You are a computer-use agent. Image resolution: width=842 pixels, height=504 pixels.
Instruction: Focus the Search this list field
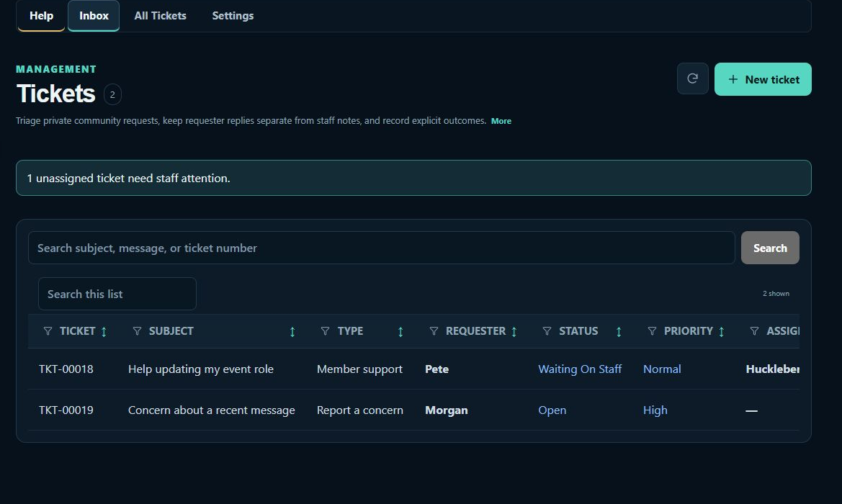[x=117, y=294]
